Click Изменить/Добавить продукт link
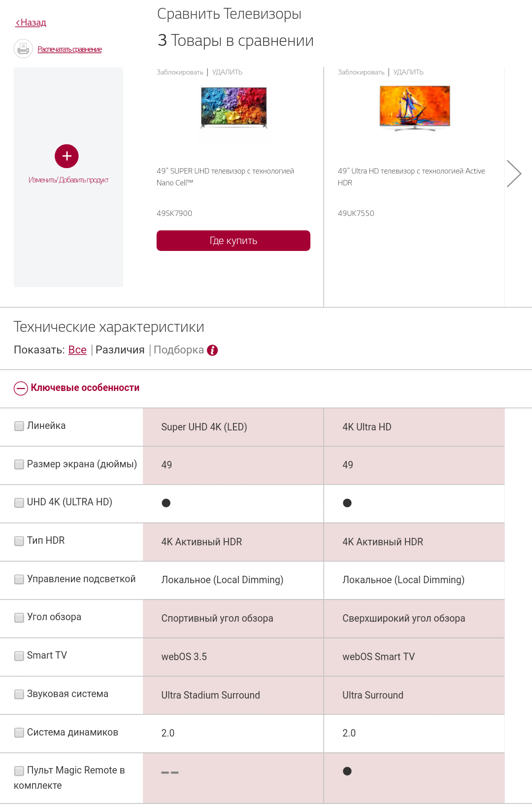 click(68, 180)
